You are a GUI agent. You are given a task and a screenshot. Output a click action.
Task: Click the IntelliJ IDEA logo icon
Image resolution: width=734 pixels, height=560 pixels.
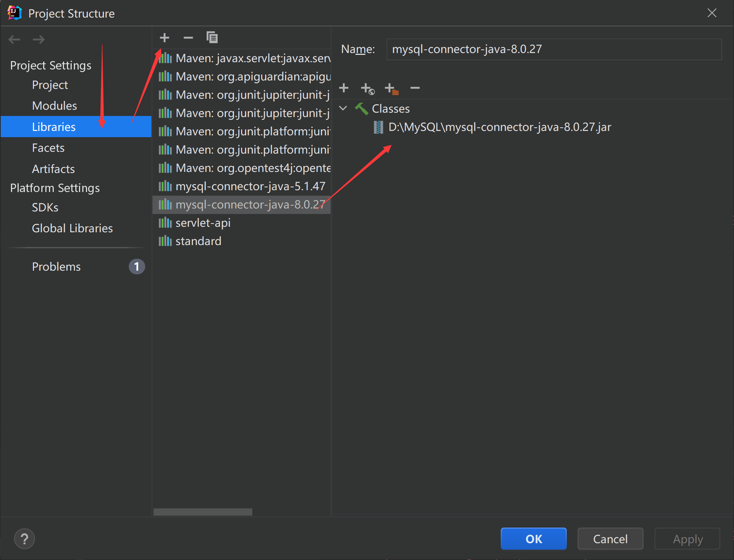pos(15,13)
